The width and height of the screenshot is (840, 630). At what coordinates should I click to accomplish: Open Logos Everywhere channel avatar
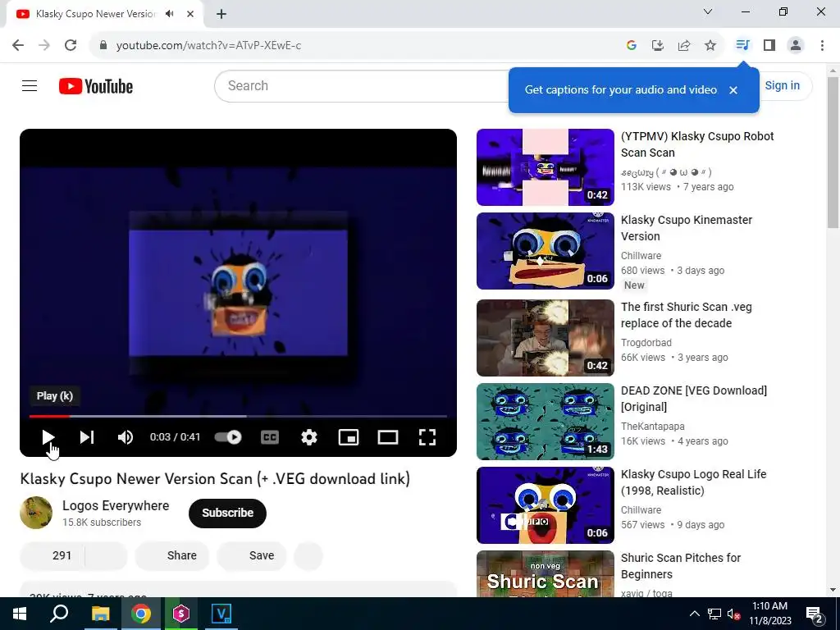[x=36, y=513]
